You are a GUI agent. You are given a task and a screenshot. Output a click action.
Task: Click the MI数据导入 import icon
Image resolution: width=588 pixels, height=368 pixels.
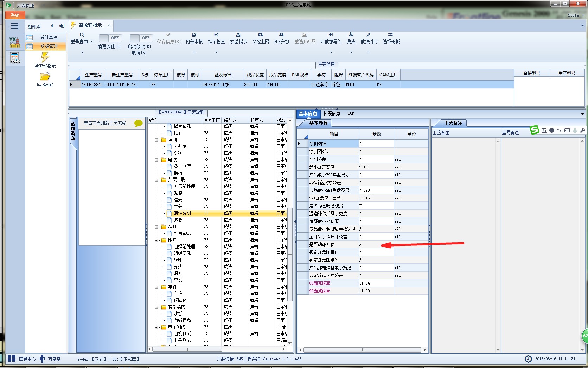(331, 35)
